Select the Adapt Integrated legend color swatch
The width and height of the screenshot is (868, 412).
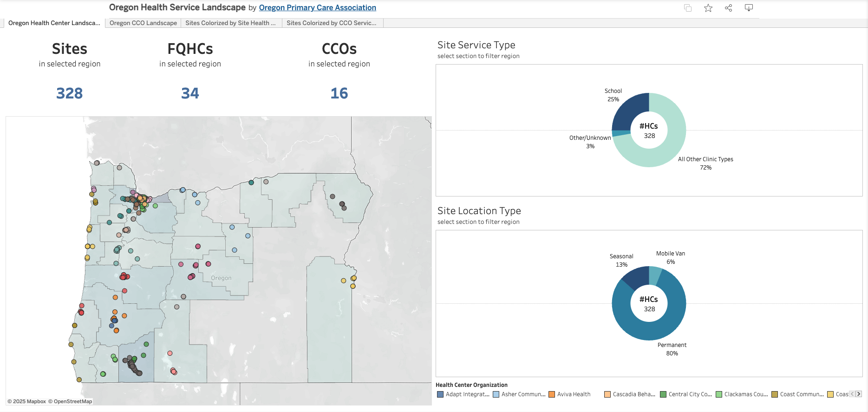pos(440,394)
